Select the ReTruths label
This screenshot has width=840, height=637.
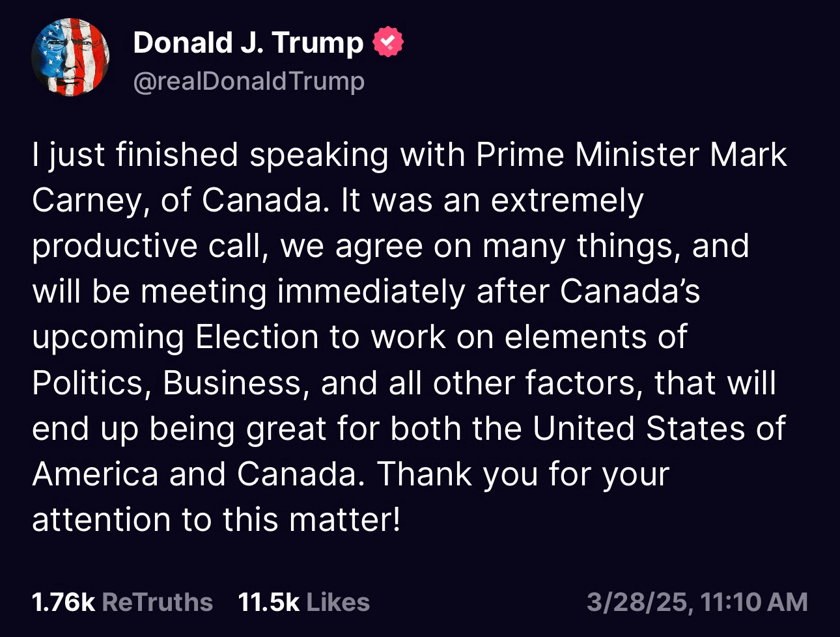pos(157,602)
